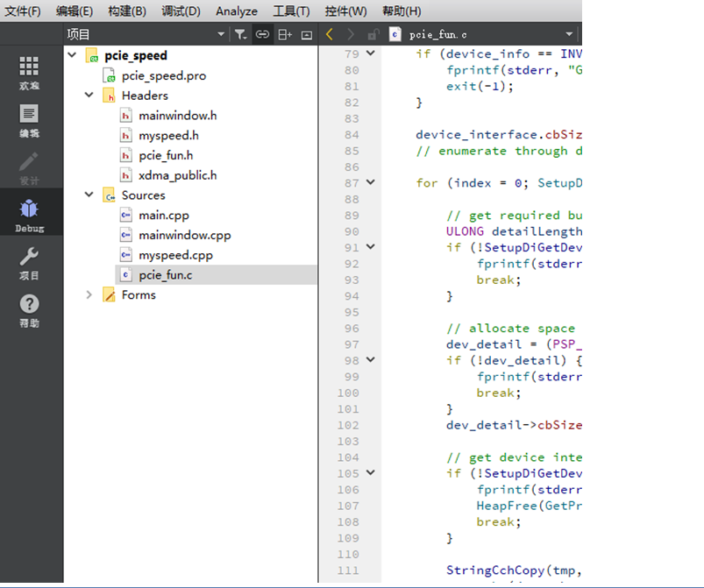Go back using the yellow arrow
704x588 pixels.
[x=329, y=34]
